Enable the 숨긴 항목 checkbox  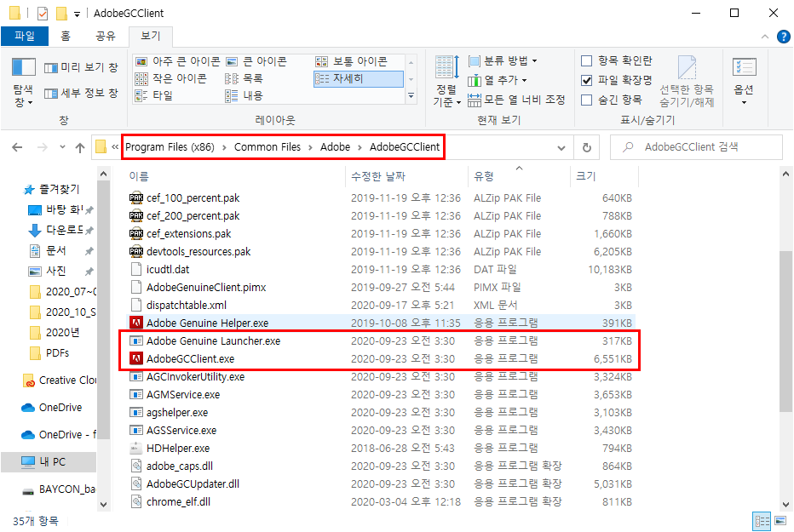coord(586,100)
